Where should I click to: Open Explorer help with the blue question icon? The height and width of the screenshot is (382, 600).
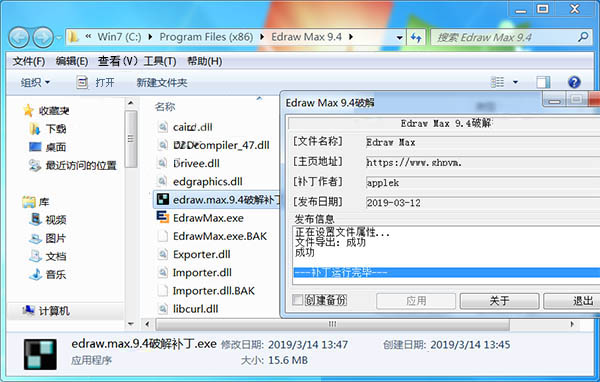[x=574, y=82]
